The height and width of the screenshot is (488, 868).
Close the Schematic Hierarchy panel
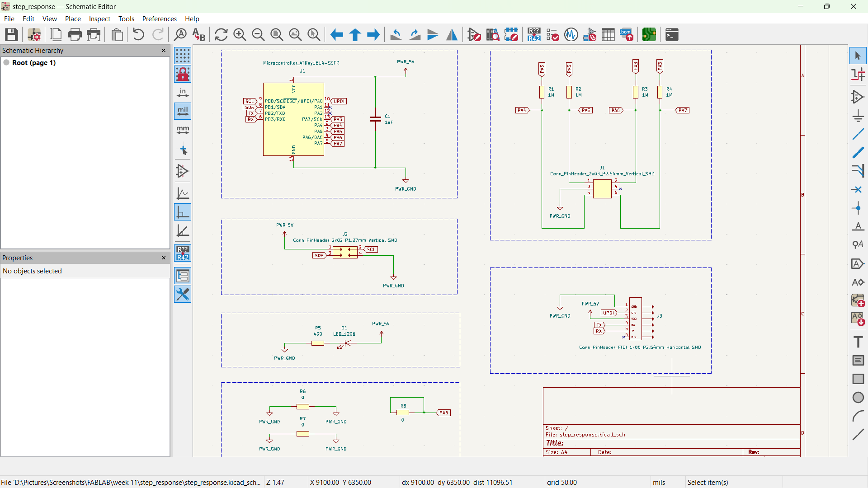point(164,51)
